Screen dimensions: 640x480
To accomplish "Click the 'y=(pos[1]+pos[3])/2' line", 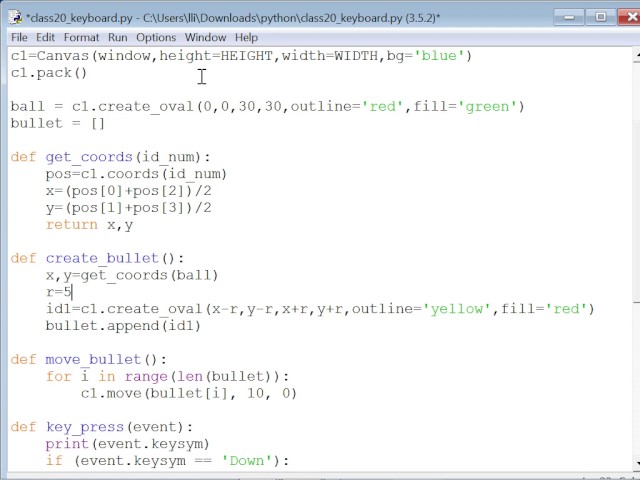I will (x=129, y=208).
